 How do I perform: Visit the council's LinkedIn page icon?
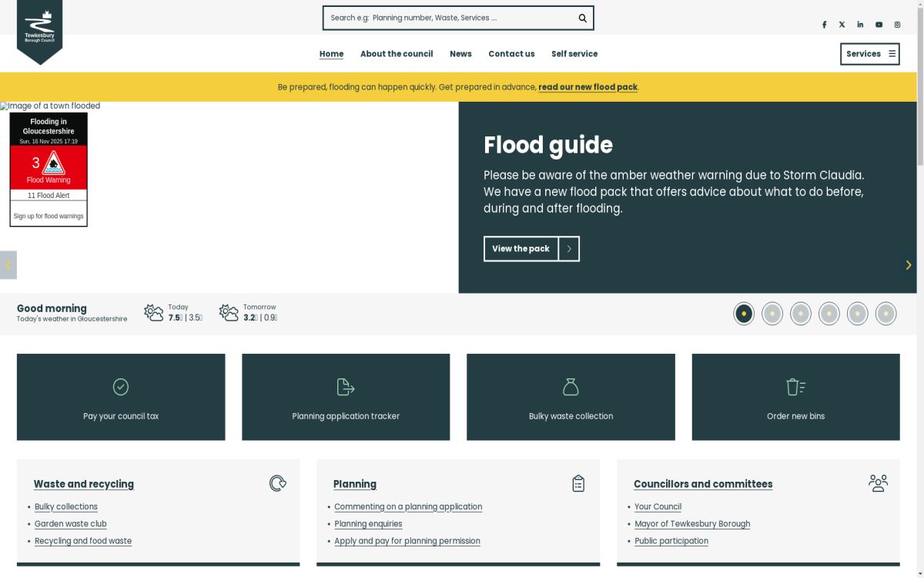[x=860, y=24]
